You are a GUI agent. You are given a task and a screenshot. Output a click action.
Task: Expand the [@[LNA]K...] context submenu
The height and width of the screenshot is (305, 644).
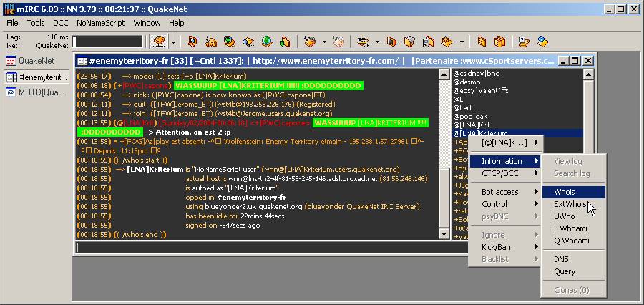pos(504,142)
